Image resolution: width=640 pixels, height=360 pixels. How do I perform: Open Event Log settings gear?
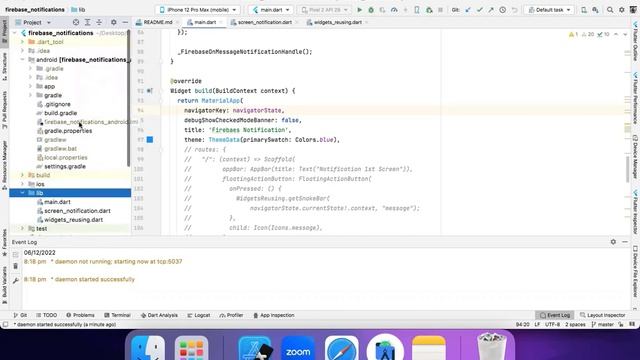[613, 242]
